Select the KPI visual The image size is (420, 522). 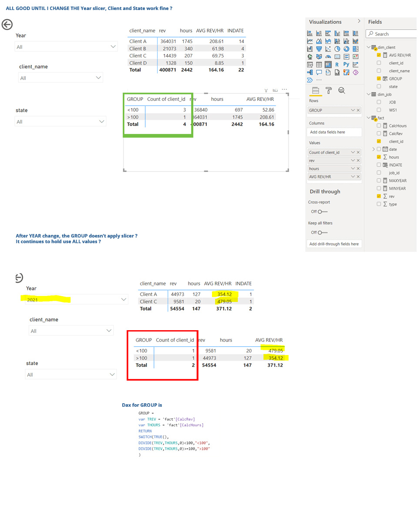356,57
